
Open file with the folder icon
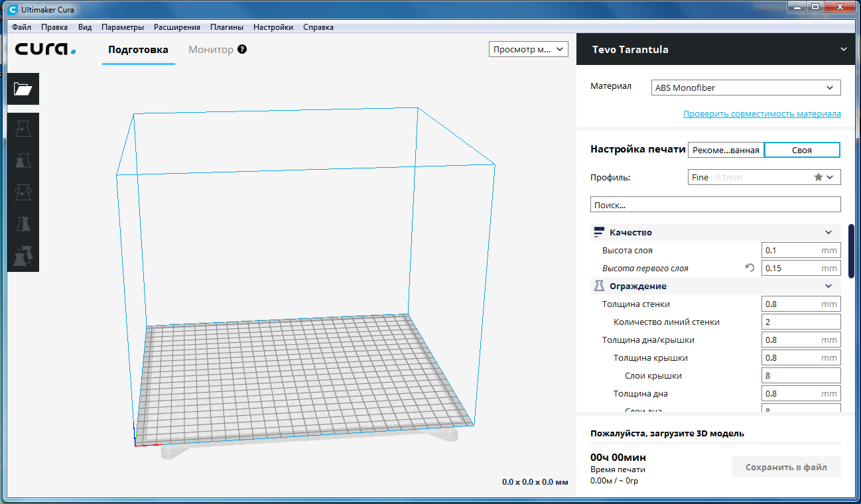(23, 89)
